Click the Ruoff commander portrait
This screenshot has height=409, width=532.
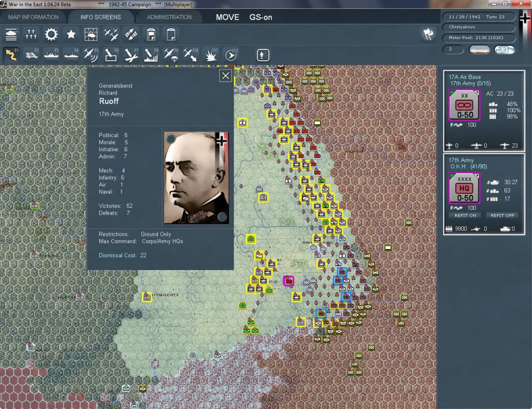pos(196,178)
